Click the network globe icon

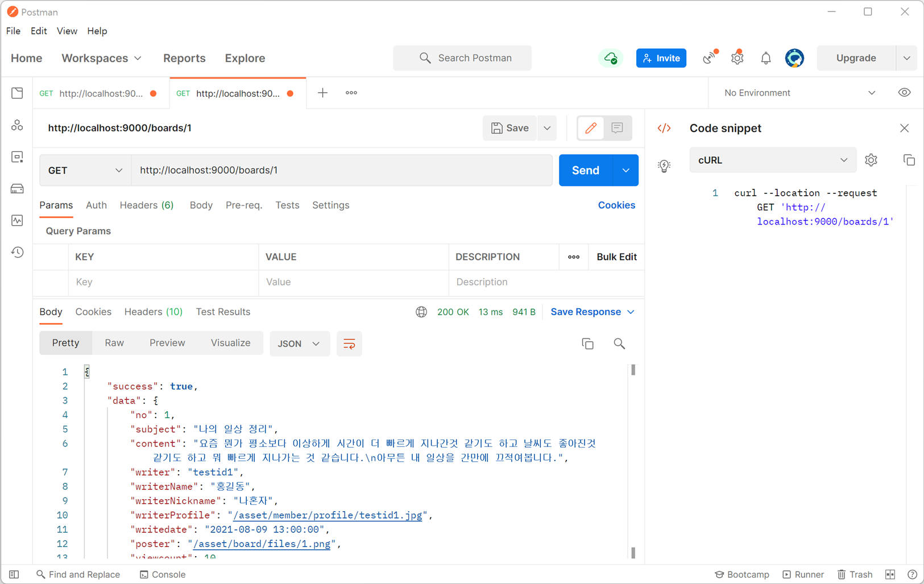pos(421,312)
